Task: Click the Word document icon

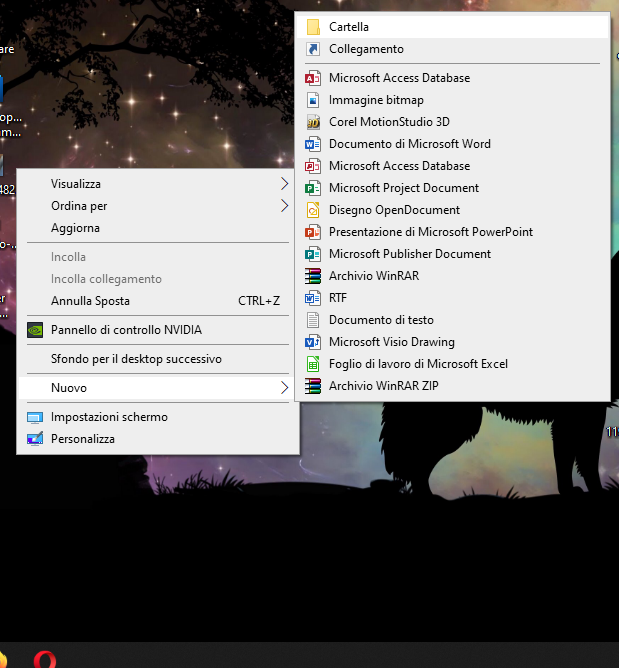Action: click(312, 144)
